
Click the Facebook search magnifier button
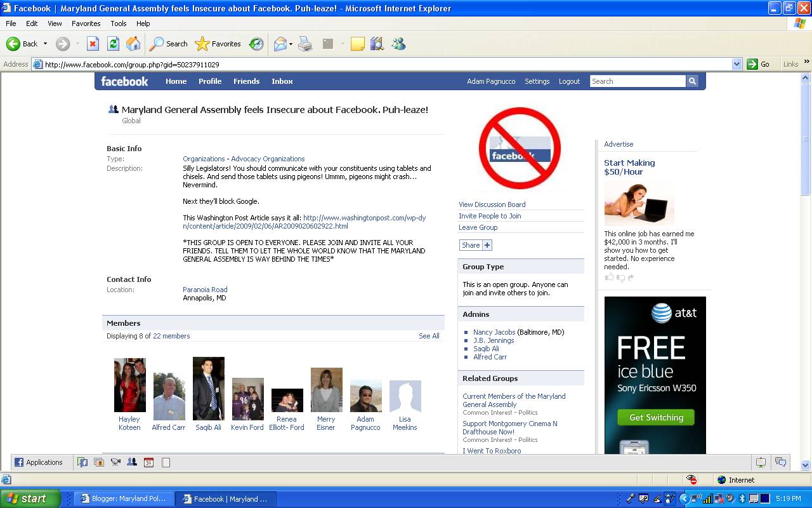click(692, 81)
